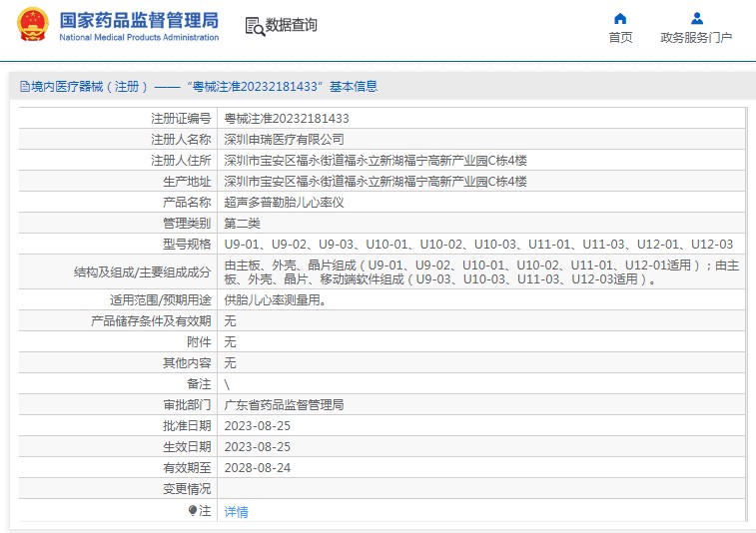Click the 适用范围/预期用途 label
756x533 pixels.
point(161,300)
